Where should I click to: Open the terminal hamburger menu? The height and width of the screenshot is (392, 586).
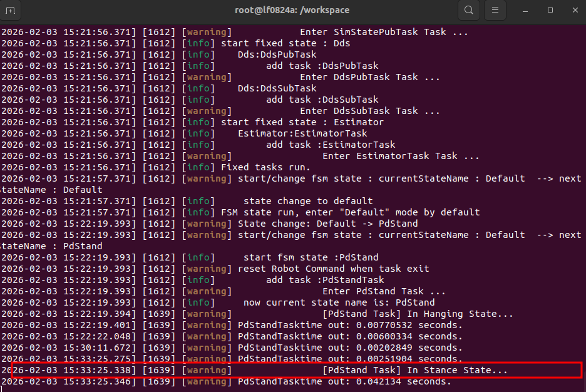coord(495,10)
